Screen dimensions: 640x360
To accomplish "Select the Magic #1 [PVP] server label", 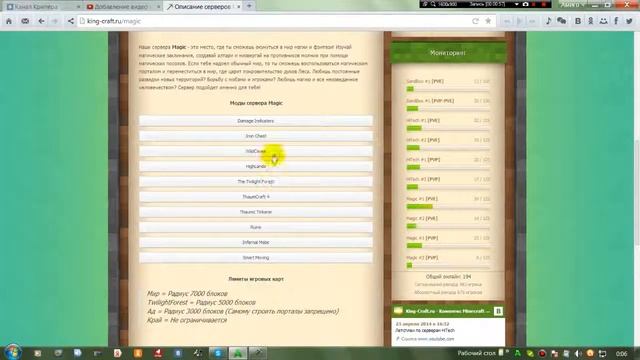I will 422,238.
